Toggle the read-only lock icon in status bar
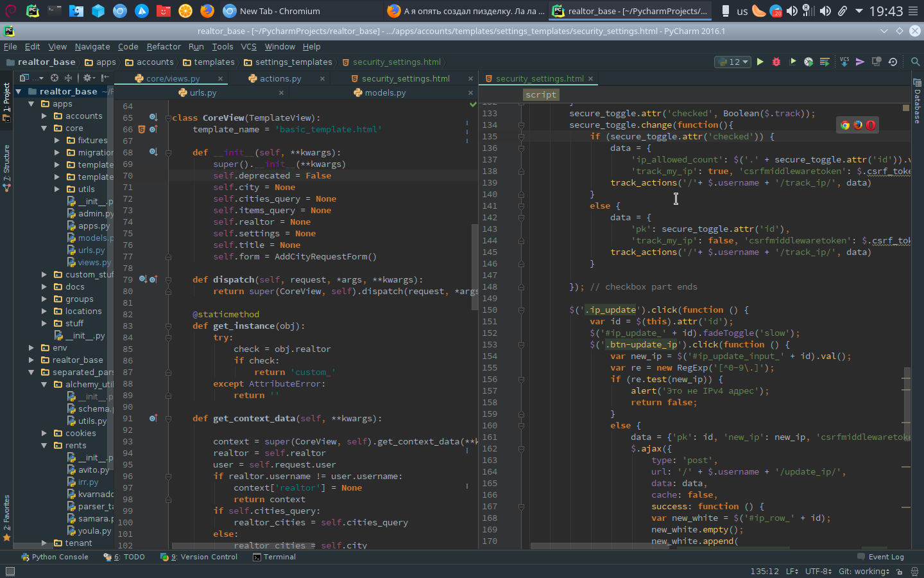Screen dimensions: 924x578 [x=899, y=572]
